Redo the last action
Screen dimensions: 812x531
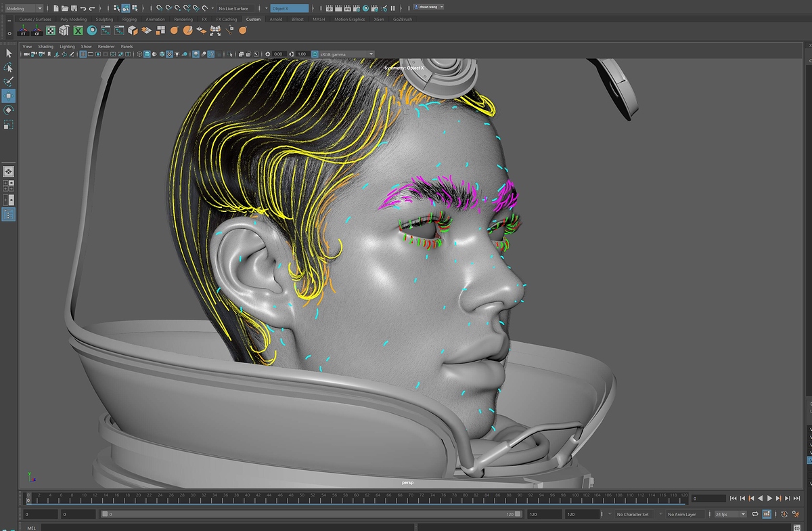pos(92,8)
